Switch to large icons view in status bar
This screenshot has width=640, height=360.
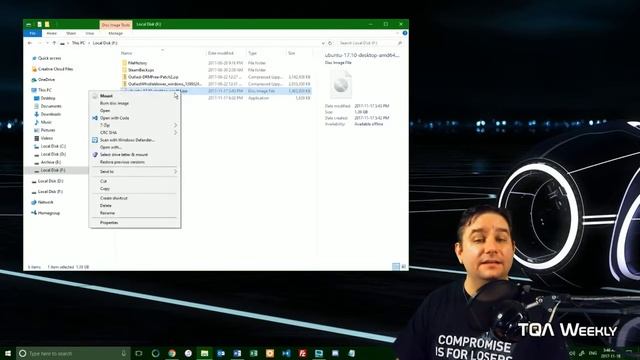[403, 267]
